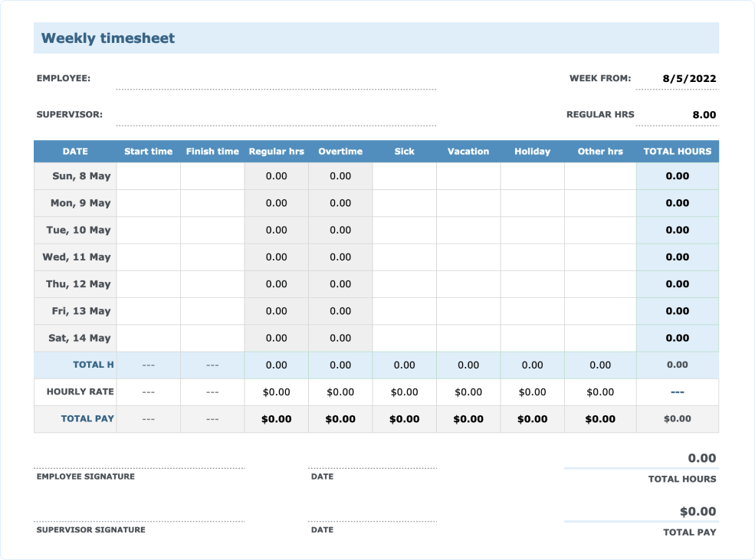Select the Week From date 8/5/2022
Screen dimensions: 755x560
pos(688,78)
